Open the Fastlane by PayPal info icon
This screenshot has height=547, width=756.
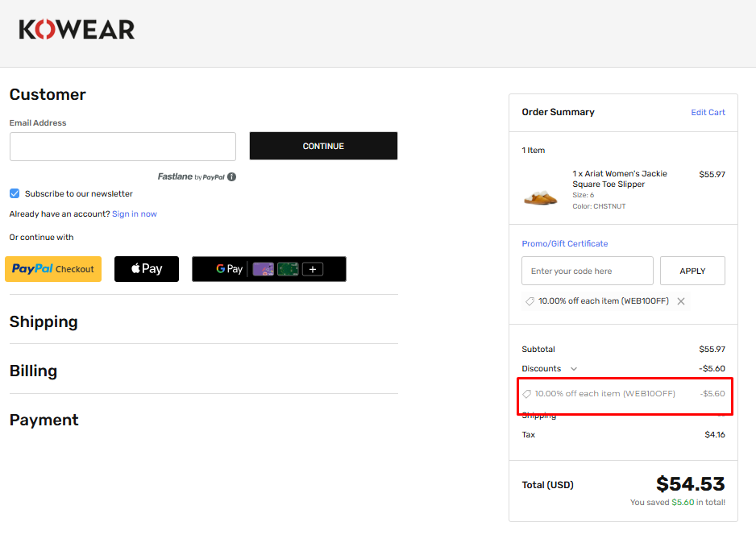pos(232,177)
